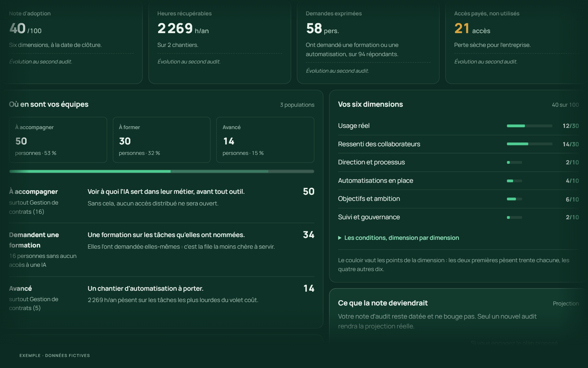
Task: Click "Évolution au second audit." under Accès payés
Action: click(486, 62)
